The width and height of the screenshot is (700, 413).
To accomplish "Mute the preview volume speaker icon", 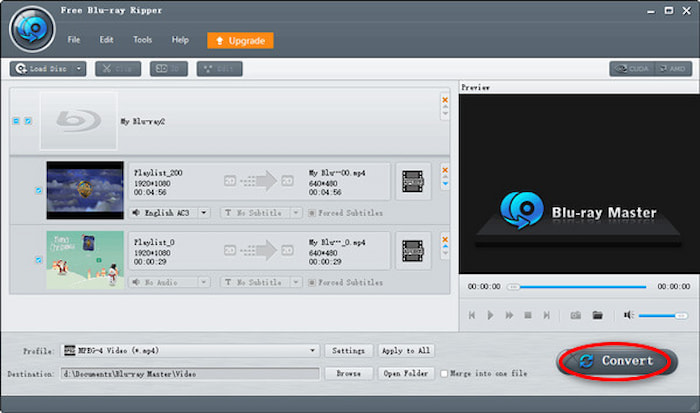I will (629, 315).
